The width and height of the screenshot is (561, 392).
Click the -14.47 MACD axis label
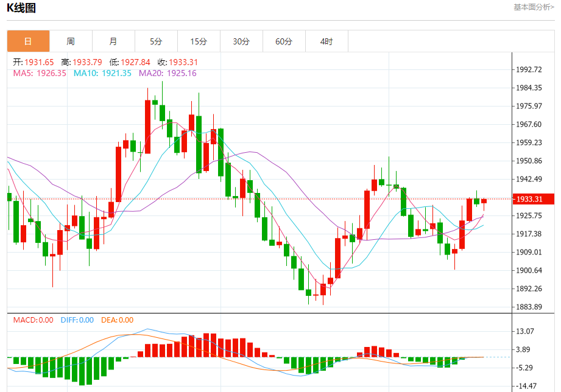point(526,386)
